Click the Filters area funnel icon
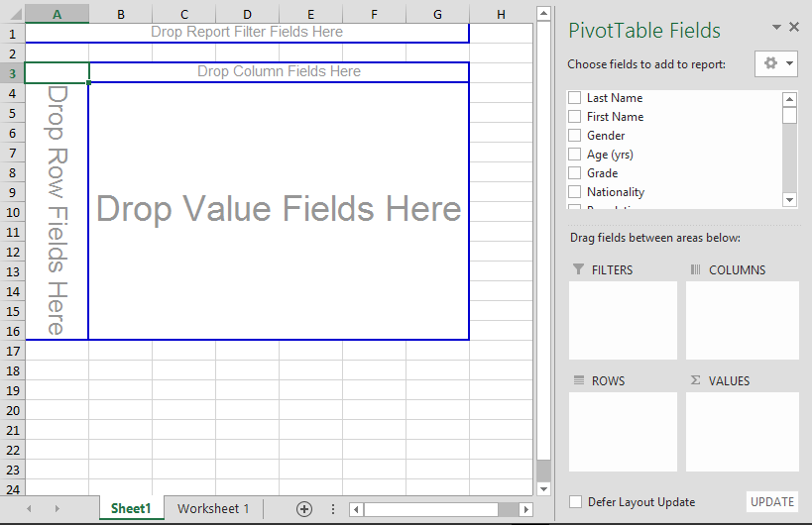This screenshot has width=812, height=525. (578, 269)
